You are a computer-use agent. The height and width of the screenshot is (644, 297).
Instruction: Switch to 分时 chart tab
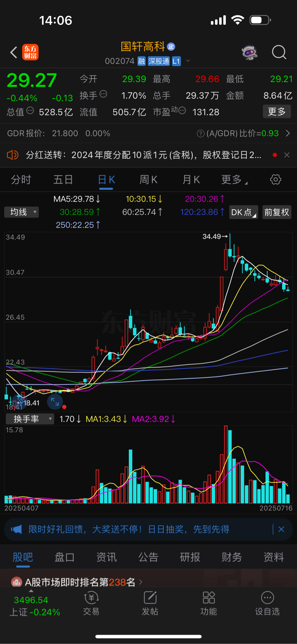(x=21, y=180)
